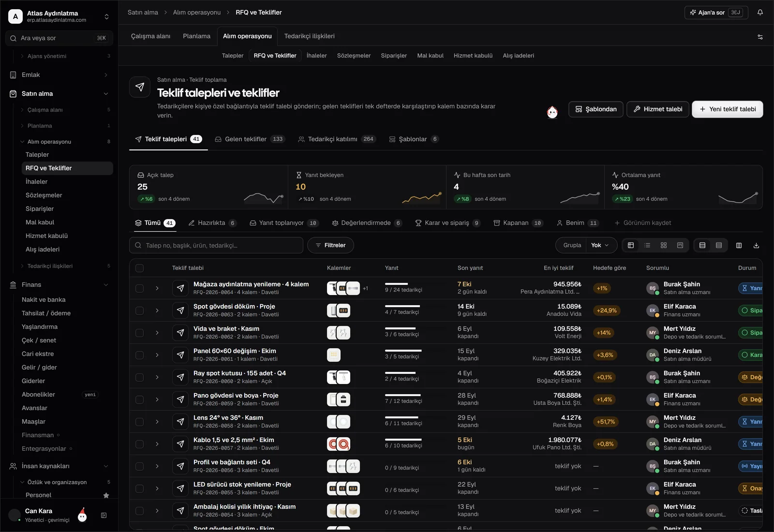The height and width of the screenshot is (532, 774).
Task: Switch to list view layout icon
Action: coord(647,246)
